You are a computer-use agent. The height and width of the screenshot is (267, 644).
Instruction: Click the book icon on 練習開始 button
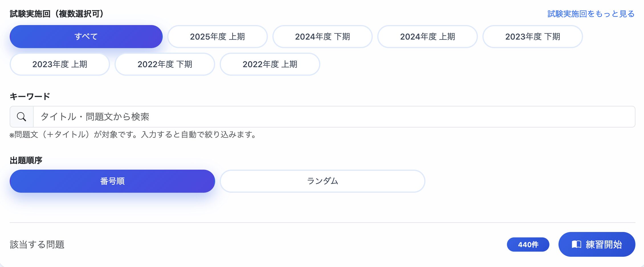(576, 244)
